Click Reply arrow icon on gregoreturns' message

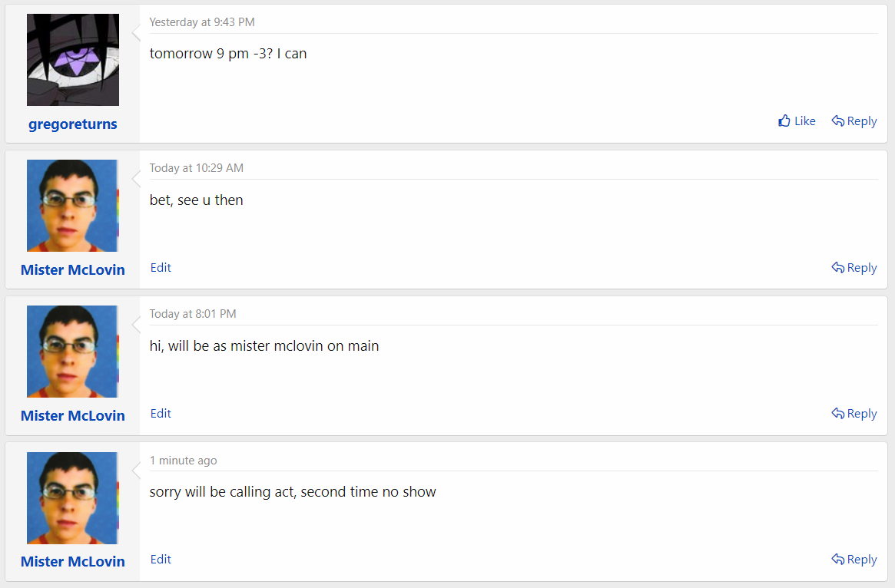tap(838, 121)
